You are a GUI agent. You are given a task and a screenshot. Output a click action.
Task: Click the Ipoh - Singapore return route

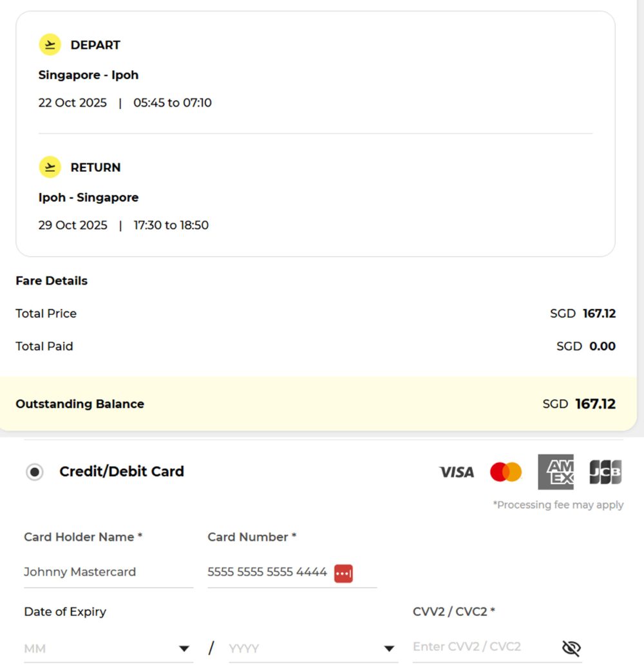(x=88, y=198)
